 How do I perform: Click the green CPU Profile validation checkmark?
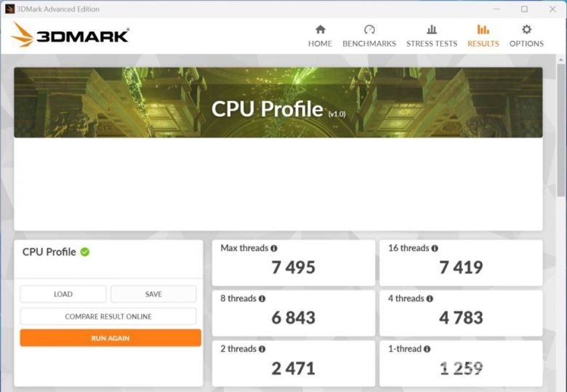click(x=85, y=252)
